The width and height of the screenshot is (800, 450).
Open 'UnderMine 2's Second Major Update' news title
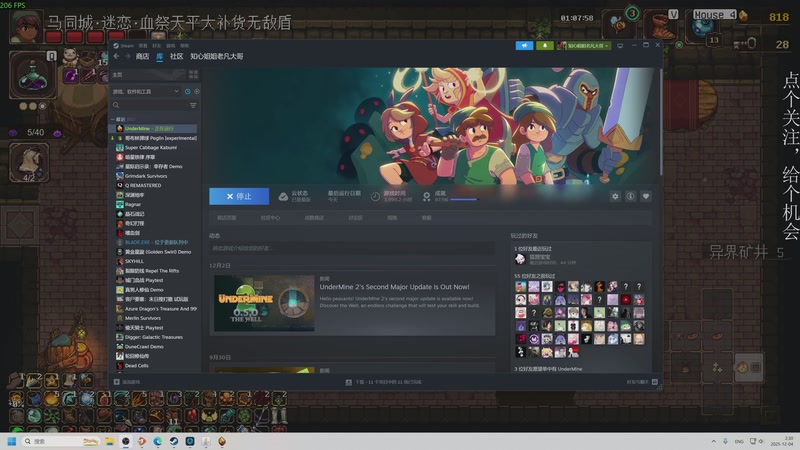coord(394,287)
